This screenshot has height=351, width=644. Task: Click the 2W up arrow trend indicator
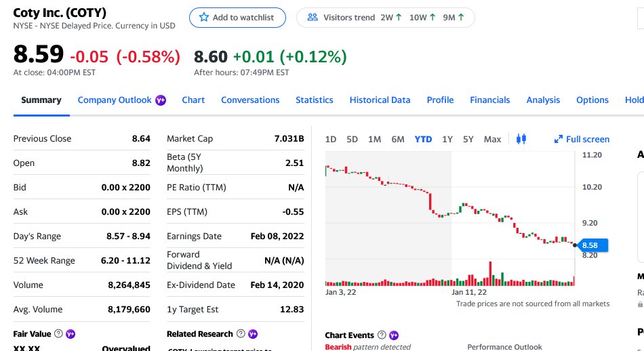tap(399, 17)
